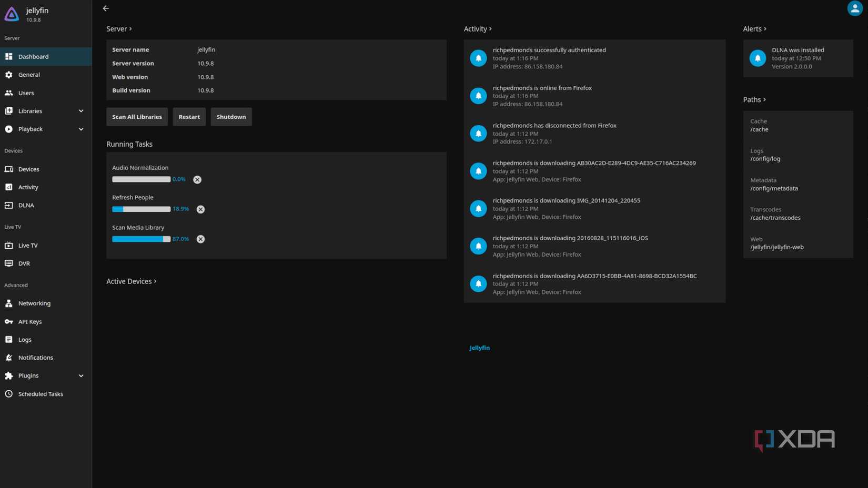
Task: Click the DLNA input icon
Action: point(9,205)
